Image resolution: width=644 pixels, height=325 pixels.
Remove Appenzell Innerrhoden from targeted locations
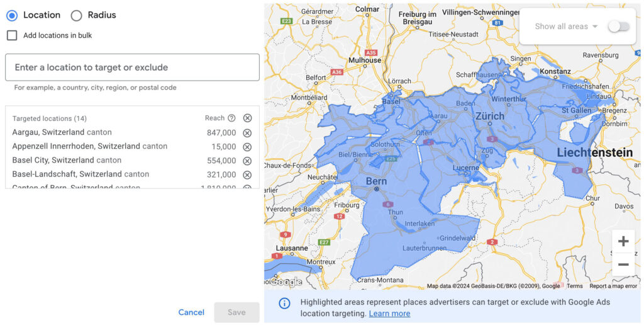(247, 147)
